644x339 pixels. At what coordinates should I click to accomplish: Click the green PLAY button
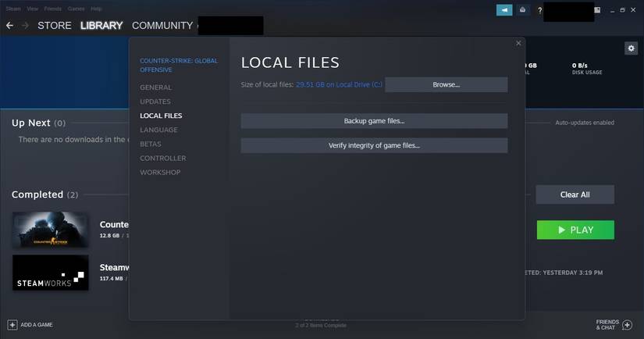575,230
